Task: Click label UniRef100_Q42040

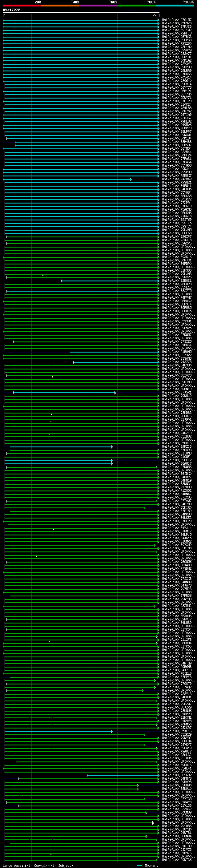Action: click(177, 179)
